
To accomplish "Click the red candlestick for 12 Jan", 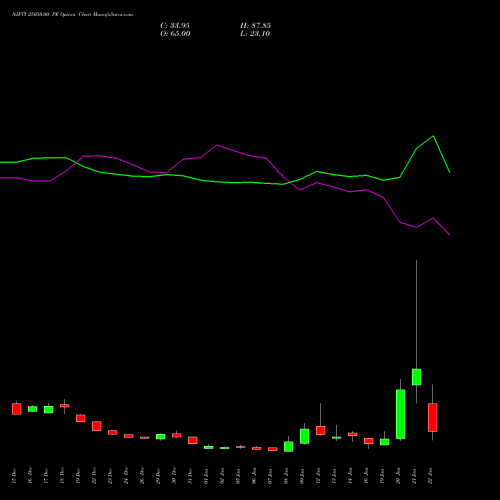I will [321, 430].
